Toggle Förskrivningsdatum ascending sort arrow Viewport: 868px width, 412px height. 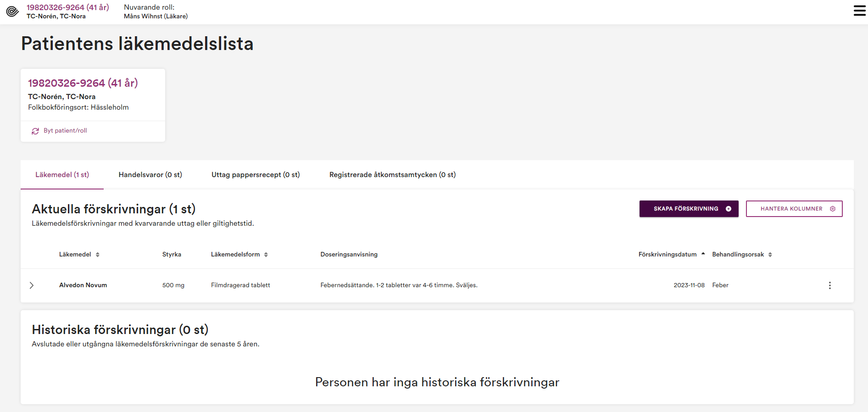click(703, 254)
